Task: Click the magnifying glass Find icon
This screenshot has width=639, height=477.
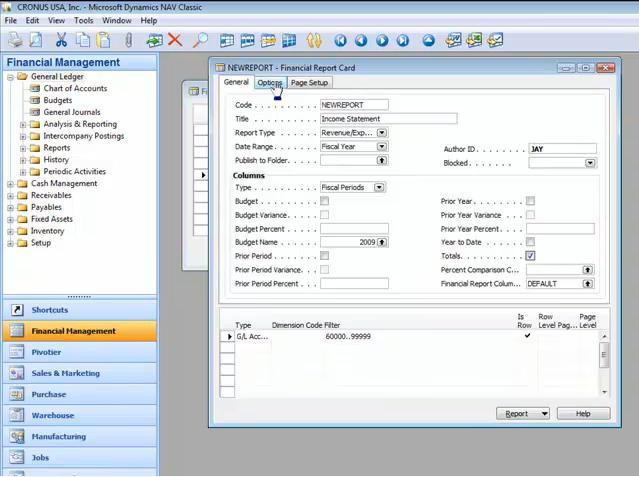Action: pyautogui.click(x=201, y=40)
